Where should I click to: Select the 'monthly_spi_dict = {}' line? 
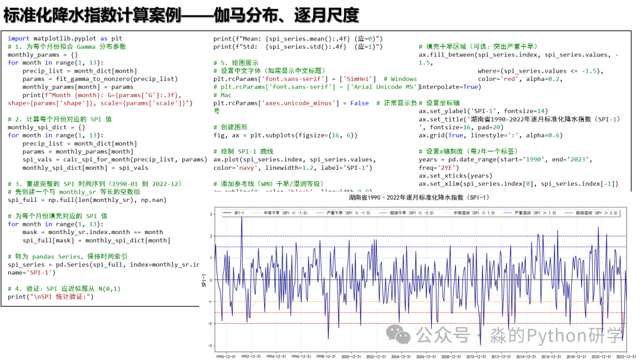click(47, 127)
